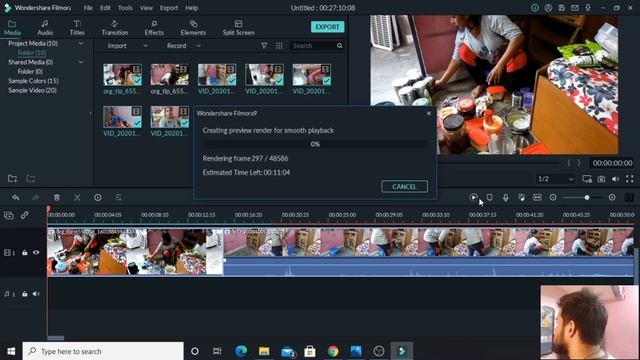This screenshot has height=360, width=640.
Task: Switch to the Titles tab
Action: [77, 28]
